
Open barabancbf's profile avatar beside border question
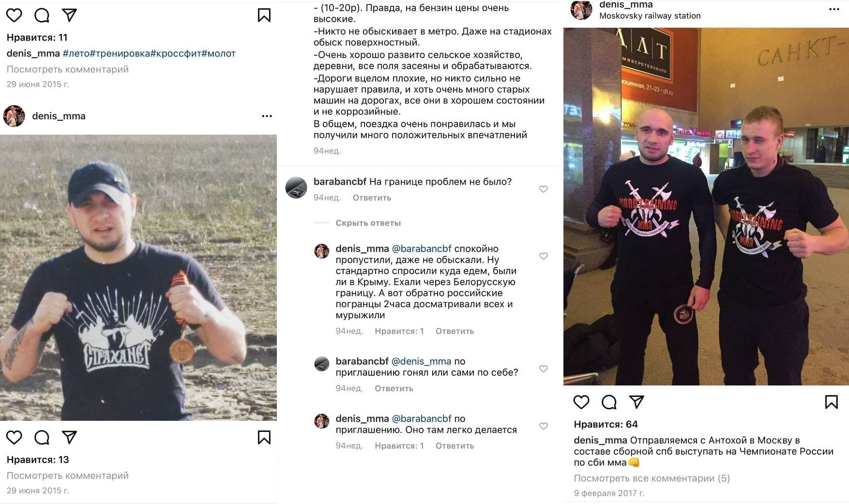coord(296,188)
